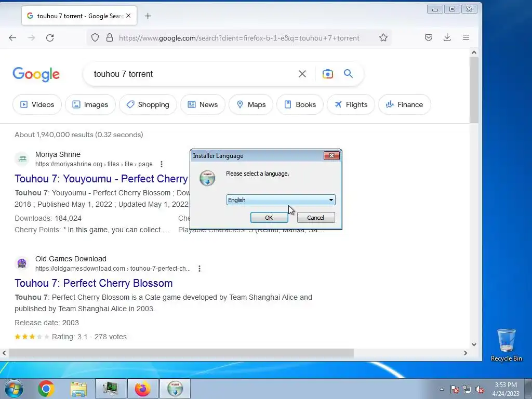This screenshot has height=399, width=532.
Task: Click the moriyashrine.org URL text
Action: click(x=94, y=164)
